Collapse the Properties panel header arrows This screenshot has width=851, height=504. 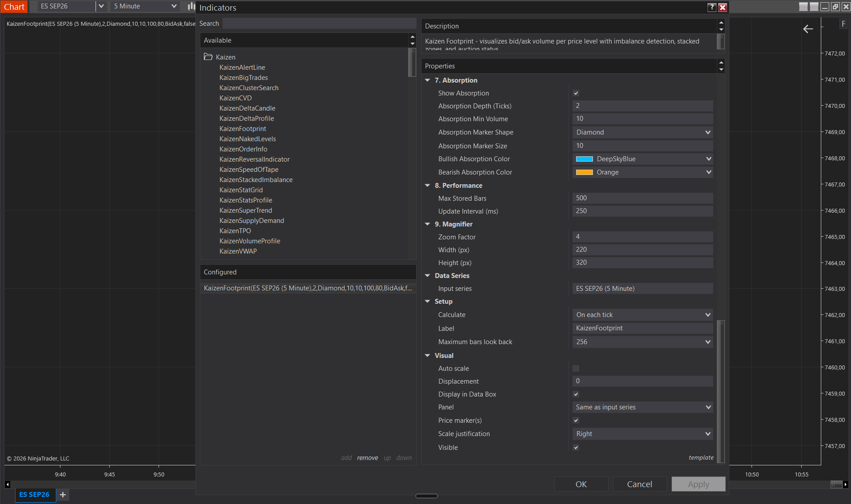(x=721, y=66)
